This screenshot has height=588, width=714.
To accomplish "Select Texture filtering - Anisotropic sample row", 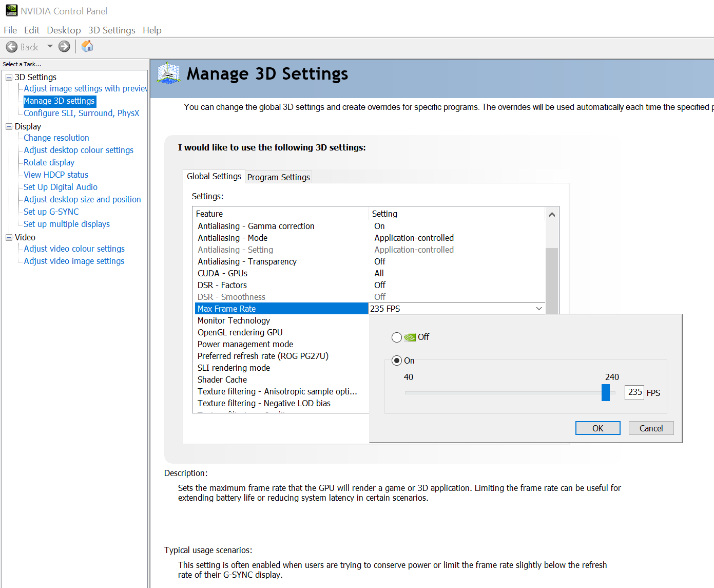I will point(281,391).
